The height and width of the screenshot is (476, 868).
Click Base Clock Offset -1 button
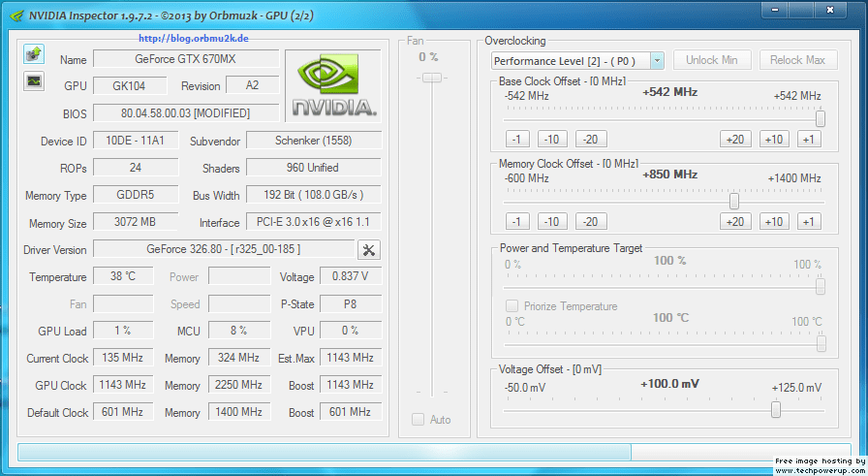click(517, 139)
